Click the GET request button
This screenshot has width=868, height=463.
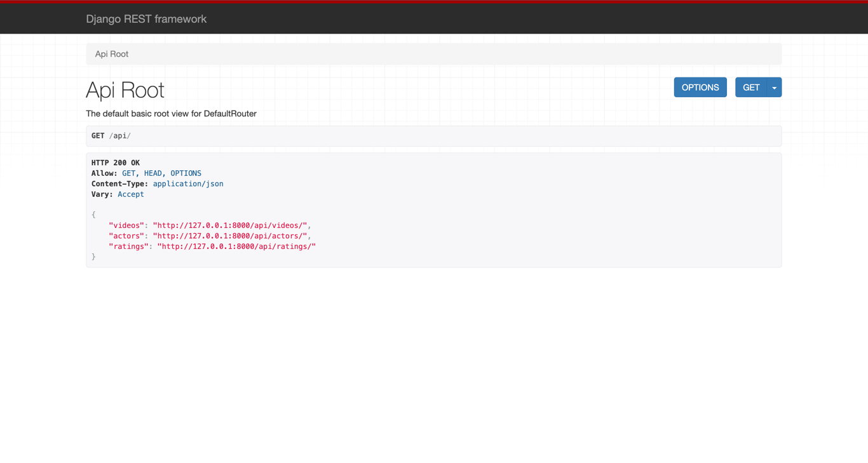click(x=751, y=88)
